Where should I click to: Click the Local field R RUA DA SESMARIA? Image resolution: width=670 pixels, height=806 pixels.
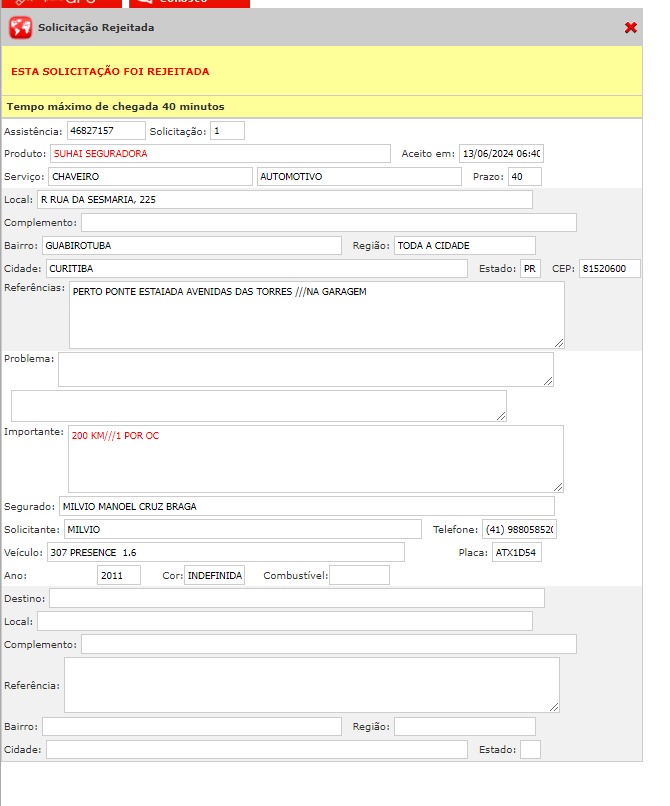(x=284, y=199)
